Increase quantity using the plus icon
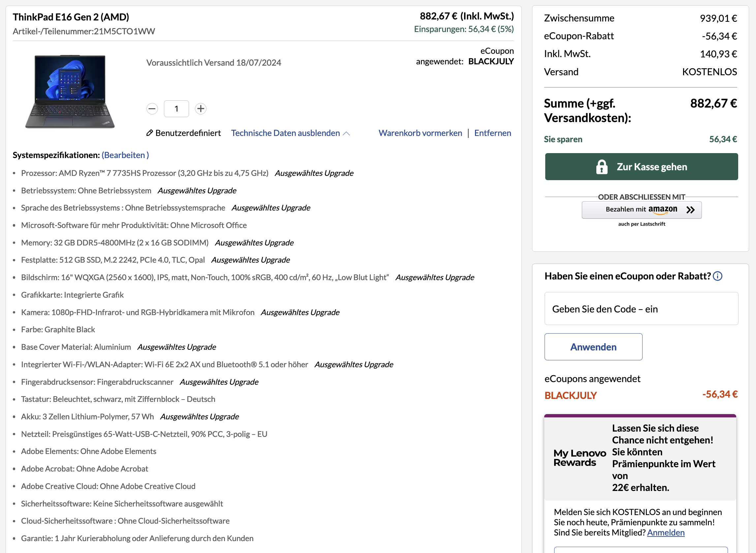The image size is (756, 553). [x=200, y=109]
